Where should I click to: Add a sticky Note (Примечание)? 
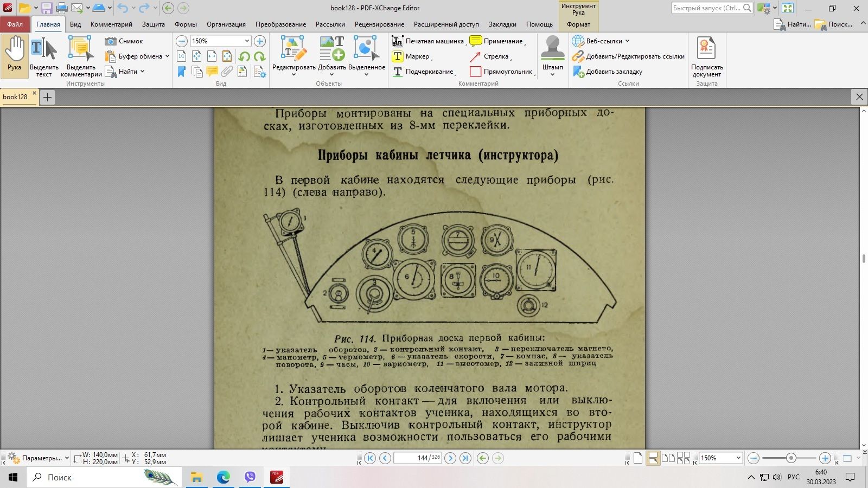pyautogui.click(x=497, y=41)
